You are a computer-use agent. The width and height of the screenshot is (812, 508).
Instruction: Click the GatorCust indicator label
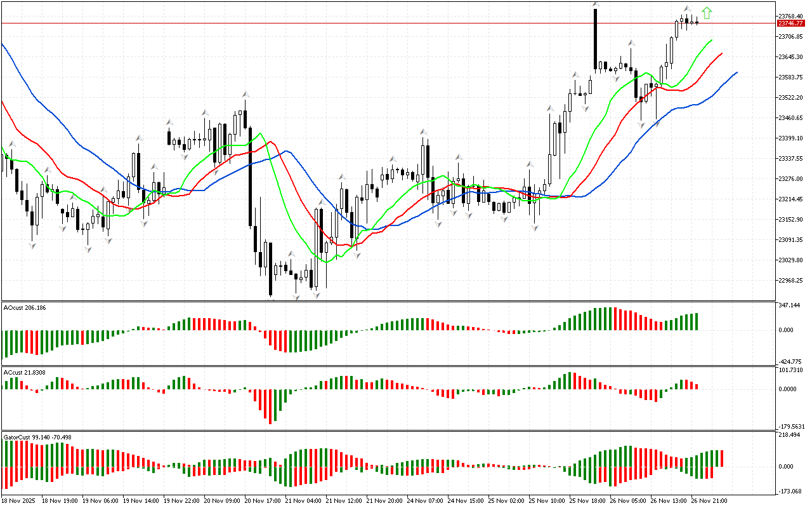(37, 437)
